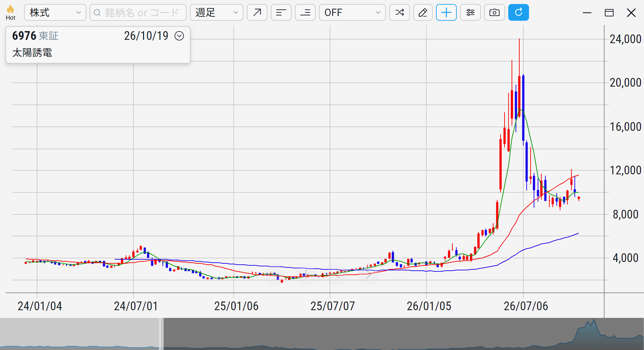This screenshot has height=350, width=644.
Task: Open the OFF dropdown
Action: (352, 13)
